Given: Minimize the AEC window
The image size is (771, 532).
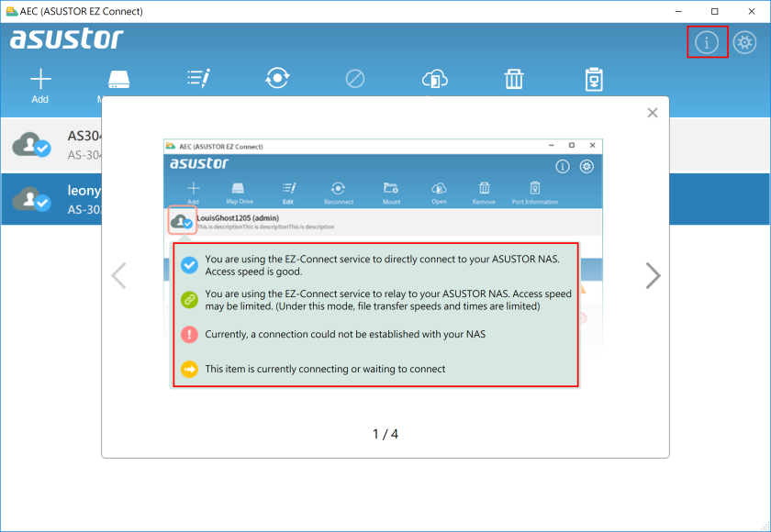Looking at the screenshot, I should coord(678,11).
